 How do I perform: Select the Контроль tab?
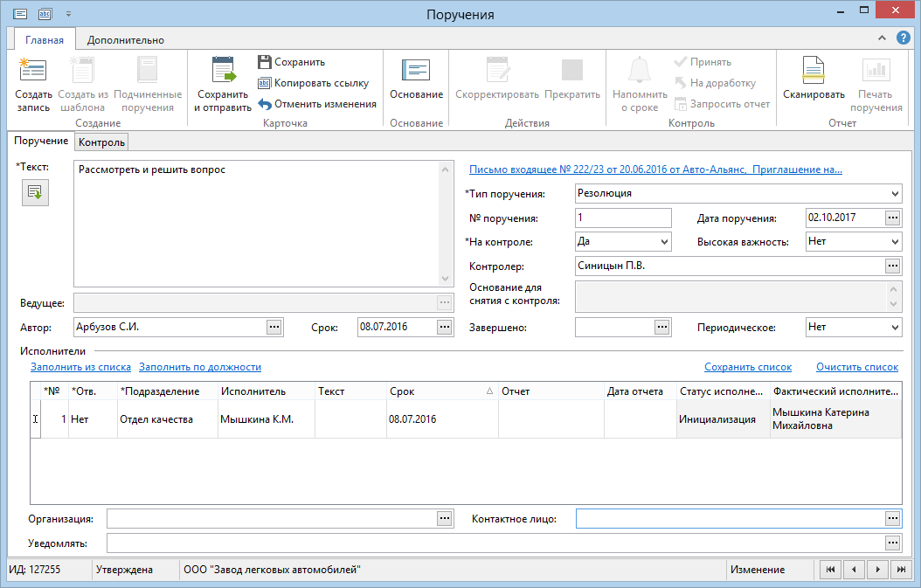pyautogui.click(x=101, y=142)
